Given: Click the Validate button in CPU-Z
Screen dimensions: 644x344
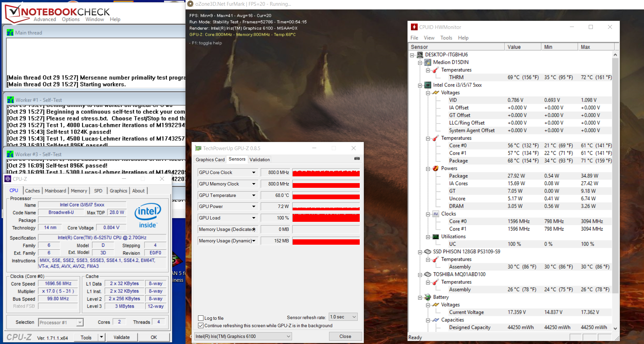Looking at the screenshot, I should pos(122,337).
